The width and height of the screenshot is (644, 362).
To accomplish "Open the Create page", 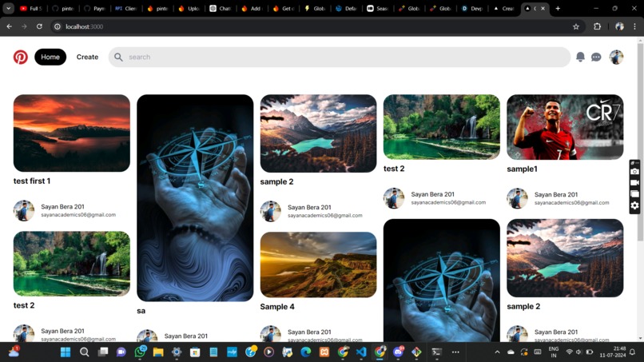I will click(87, 57).
